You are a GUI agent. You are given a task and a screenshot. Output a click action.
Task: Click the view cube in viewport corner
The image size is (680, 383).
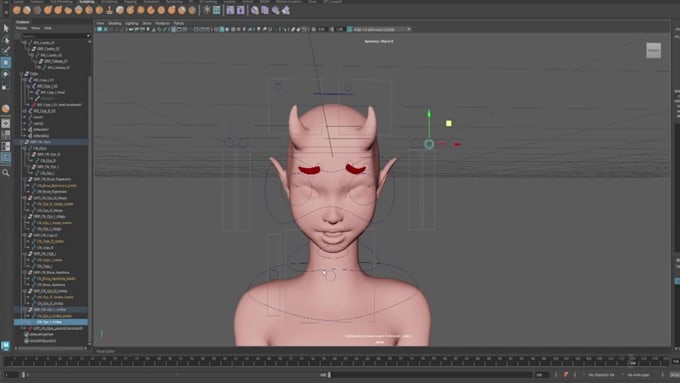(653, 50)
